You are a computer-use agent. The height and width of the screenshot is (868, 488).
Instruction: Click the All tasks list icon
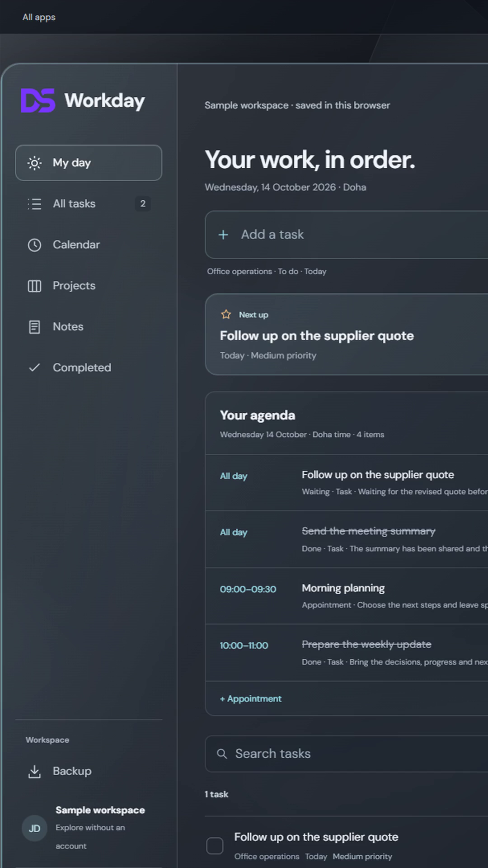34,204
